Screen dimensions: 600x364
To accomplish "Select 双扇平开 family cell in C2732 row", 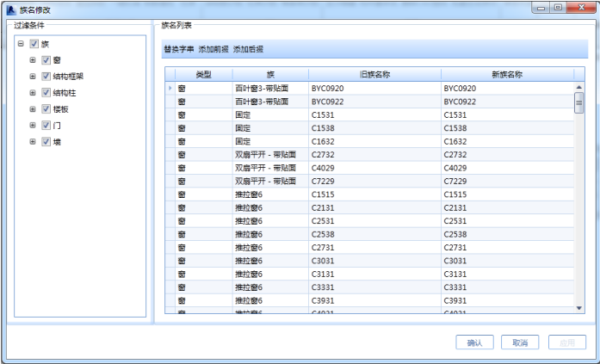I will click(270, 155).
